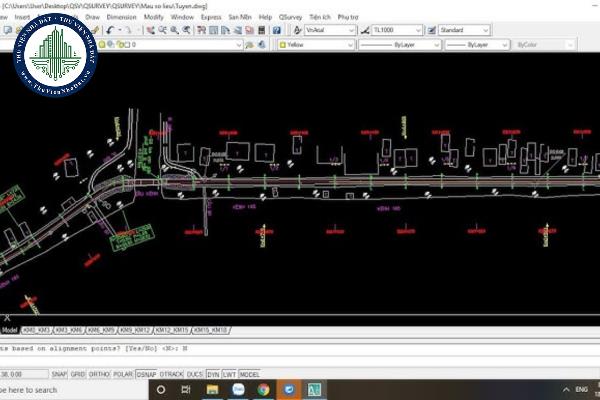
Task: Open Task View on the taskbar
Action: 187,389
